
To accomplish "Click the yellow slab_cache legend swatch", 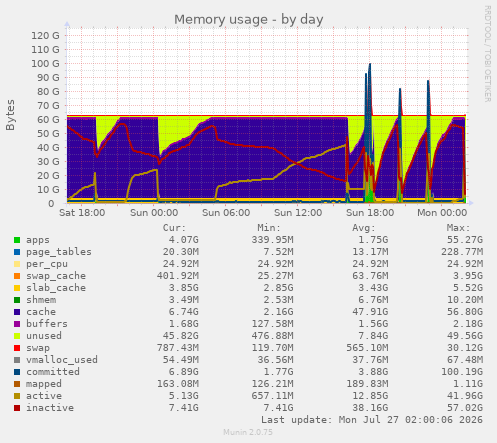I will pyautogui.click(x=17, y=288).
